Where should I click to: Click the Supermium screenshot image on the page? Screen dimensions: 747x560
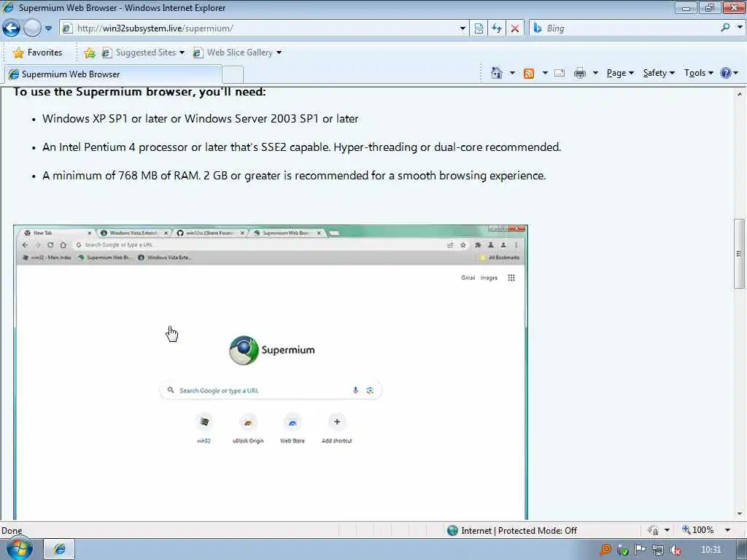pos(271,373)
